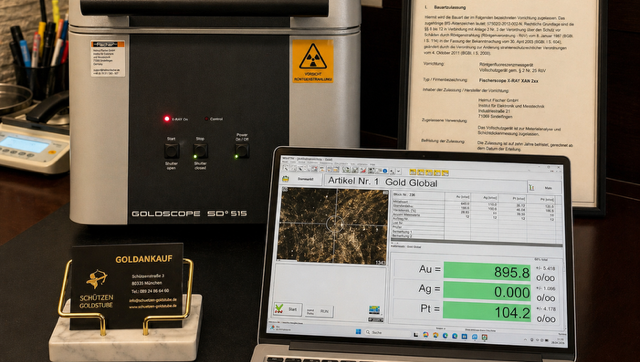640x362 pixels.
Task: Open the taskbar clock and date
Action: pyautogui.click(x=559, y=341)
